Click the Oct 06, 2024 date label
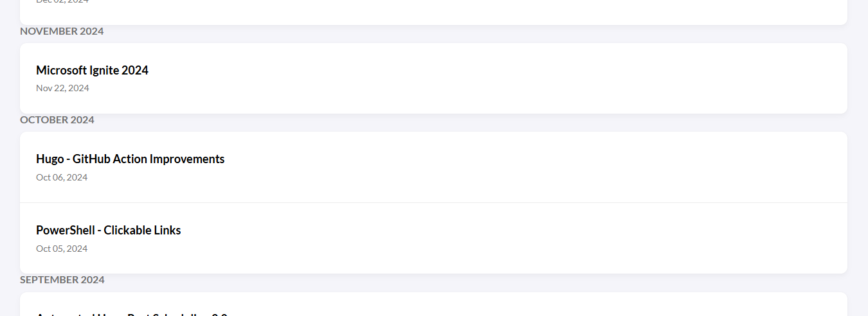Image resolution: width=868 pixels, height=316 pixels. pos(62,177)
